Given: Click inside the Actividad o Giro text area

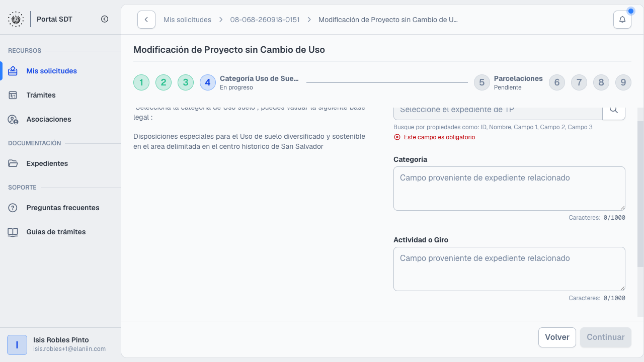Looking at the screenshot, I should (509, 269).
